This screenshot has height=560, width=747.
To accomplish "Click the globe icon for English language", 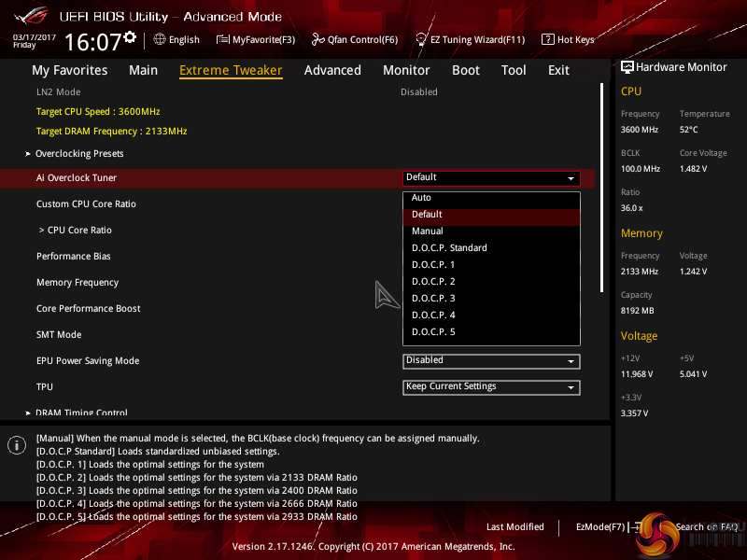I will coord(160,39).
